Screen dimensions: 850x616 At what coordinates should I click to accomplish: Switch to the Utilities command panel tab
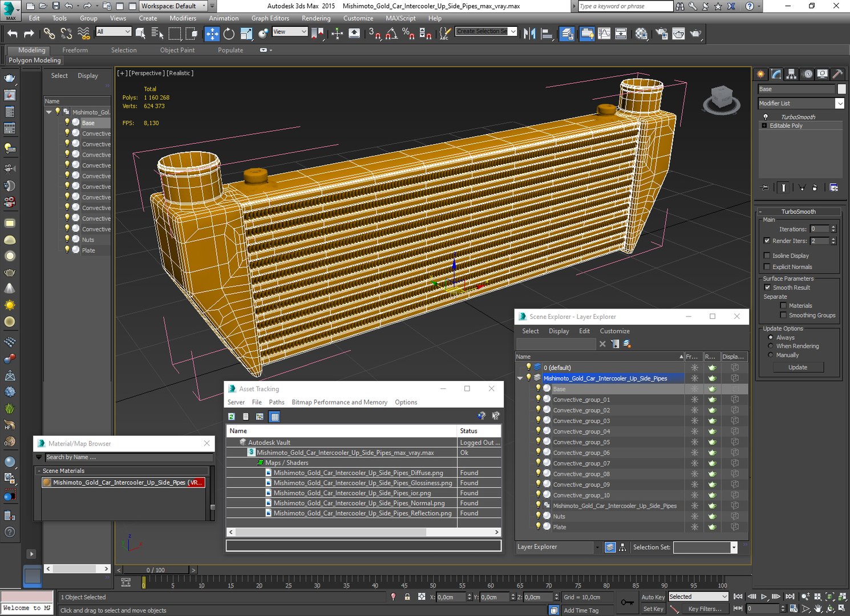tap(837, 74)
